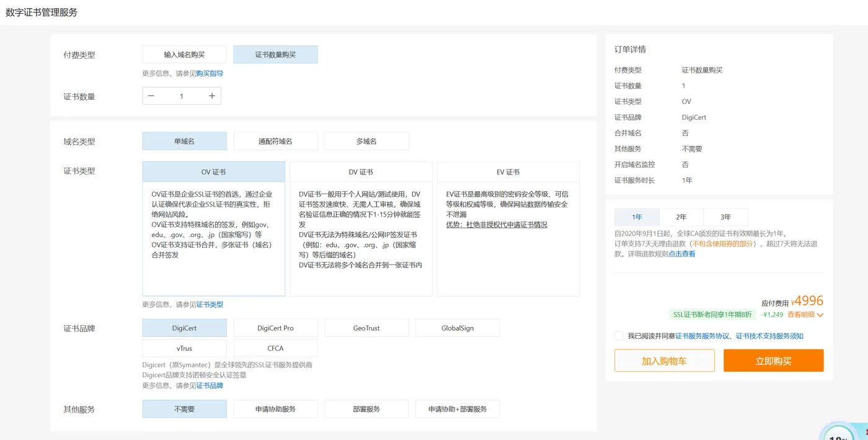Screen dimensions: 868x440
Task: Select the OV 证书 card
Action: (213, 229)
